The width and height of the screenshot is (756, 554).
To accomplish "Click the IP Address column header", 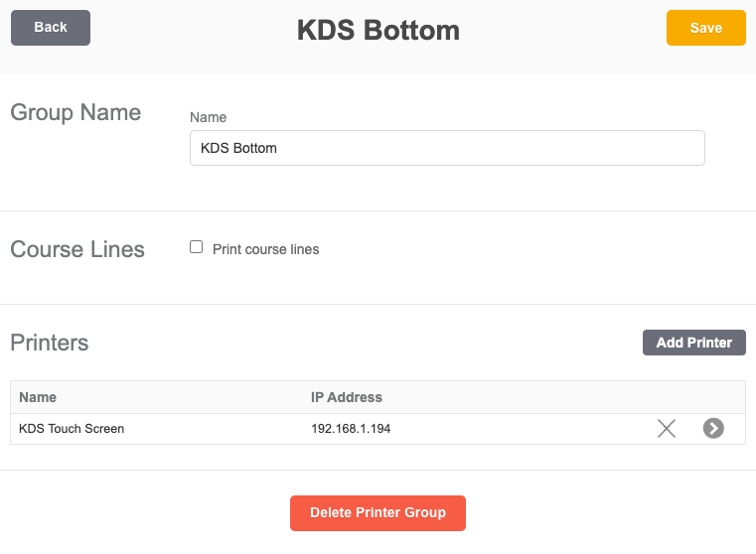I will click(346, 397).
